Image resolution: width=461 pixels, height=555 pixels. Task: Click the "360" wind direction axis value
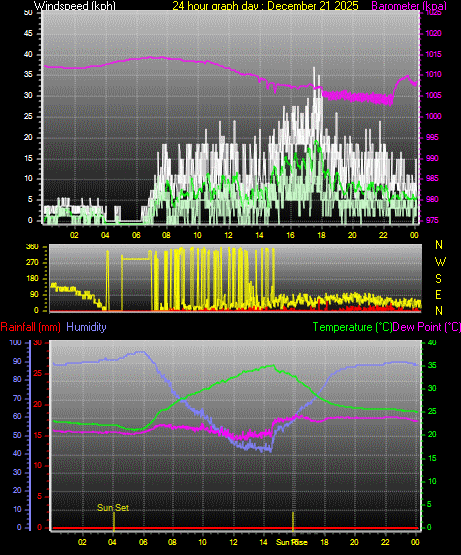(32, 247)
